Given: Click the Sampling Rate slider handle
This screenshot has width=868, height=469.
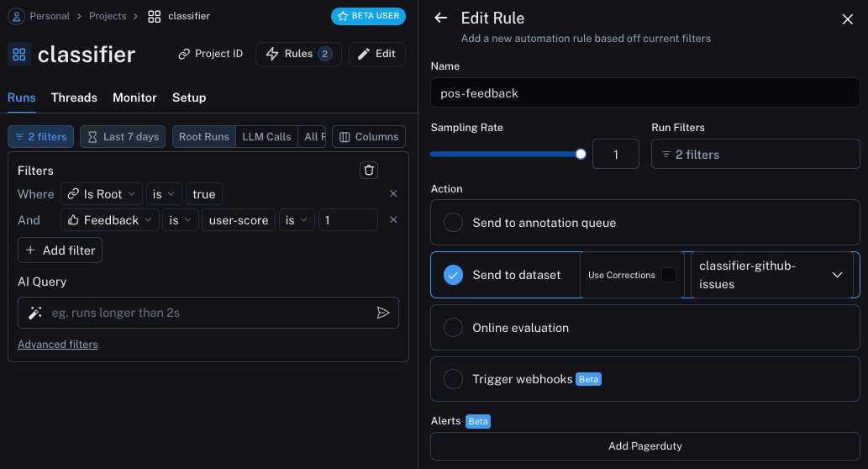Looking at the screenshot, I should click(580, 155).
